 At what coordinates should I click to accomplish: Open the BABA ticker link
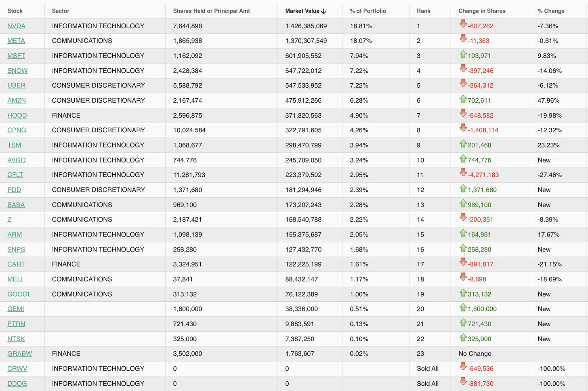click(x=16, y=205)
